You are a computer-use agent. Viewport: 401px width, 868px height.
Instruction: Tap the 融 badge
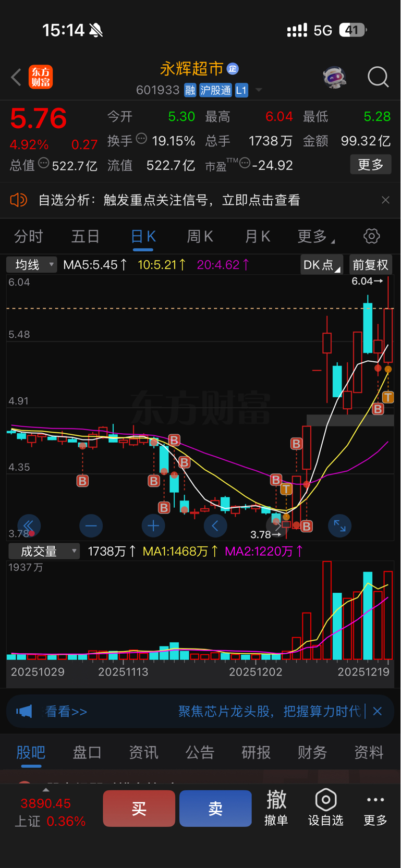190,90
